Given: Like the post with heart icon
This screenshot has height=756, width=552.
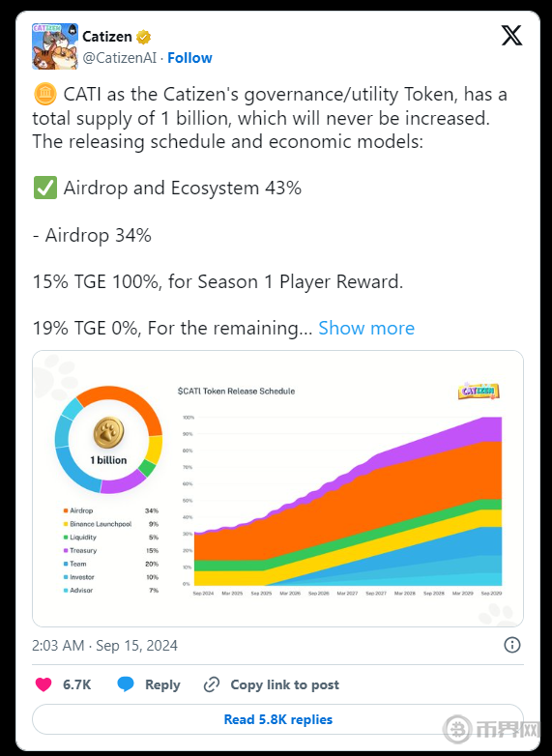Looking at the screenshot, I should (44, 684).
